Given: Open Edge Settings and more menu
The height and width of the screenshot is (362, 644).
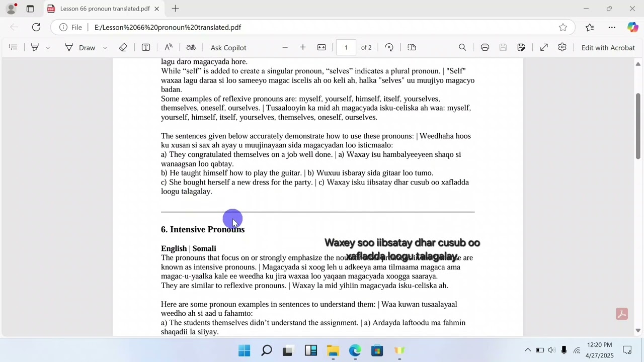Looking at the screenshot, I should pos(612,27).
